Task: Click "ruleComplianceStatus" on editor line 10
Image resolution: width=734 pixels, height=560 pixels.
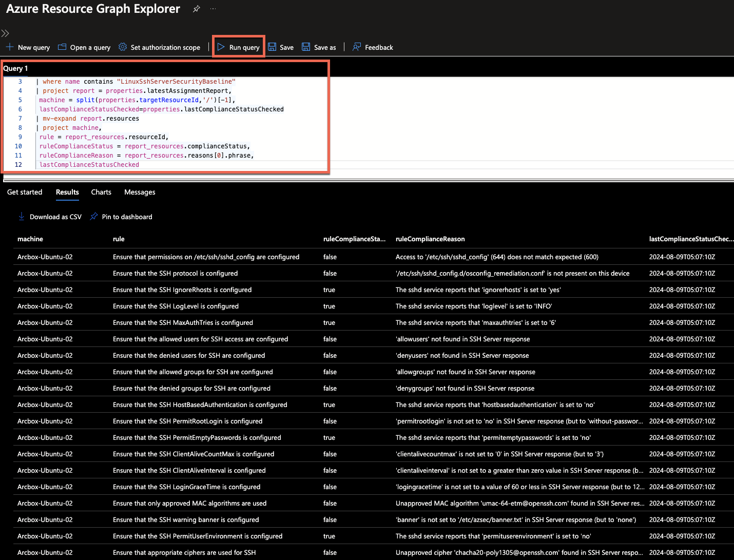Action: [x=76, y=146]
